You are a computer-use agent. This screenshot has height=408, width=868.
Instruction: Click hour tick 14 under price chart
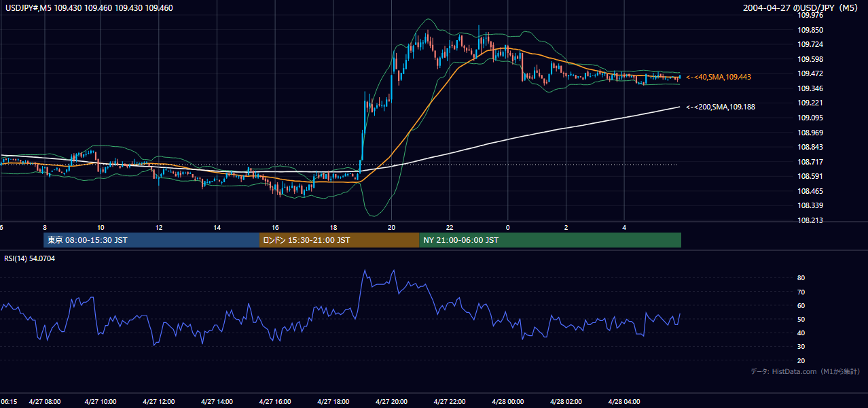(217, 227)
